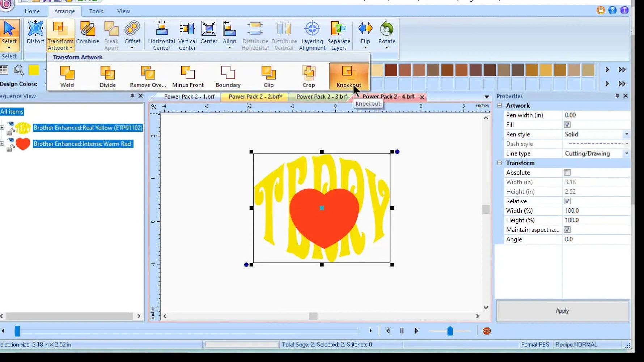
Task: Open the Offset tool
Action: pos(132,35)
